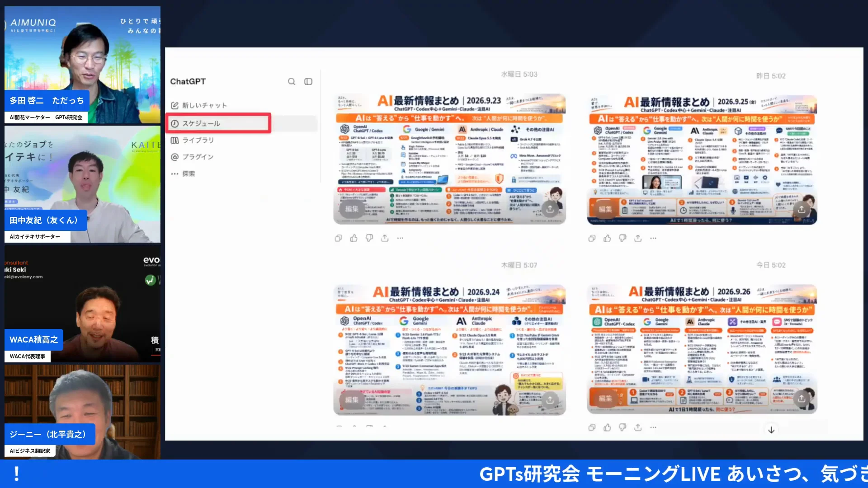This screenshot has width=868, height=488.
Task: Toggle the ChatGPT sidebar panel icon
Action: [308, 81]
